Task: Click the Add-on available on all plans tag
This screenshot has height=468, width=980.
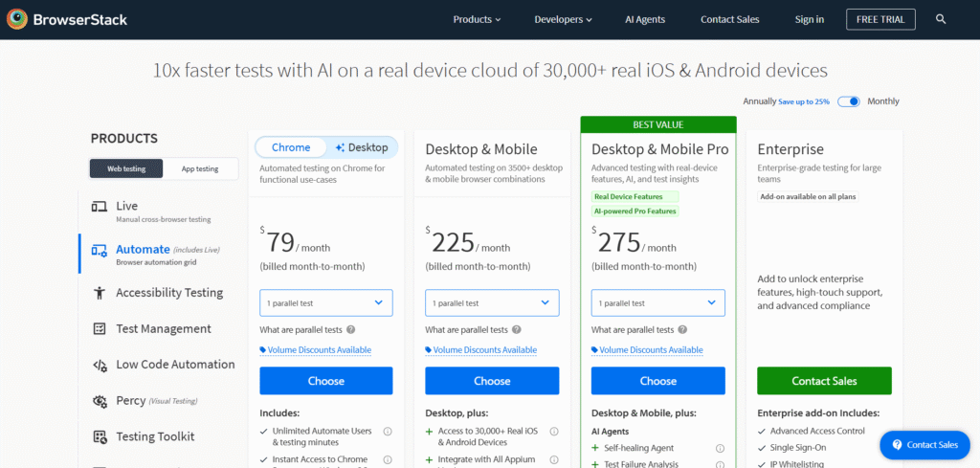Action: point(808,197)
